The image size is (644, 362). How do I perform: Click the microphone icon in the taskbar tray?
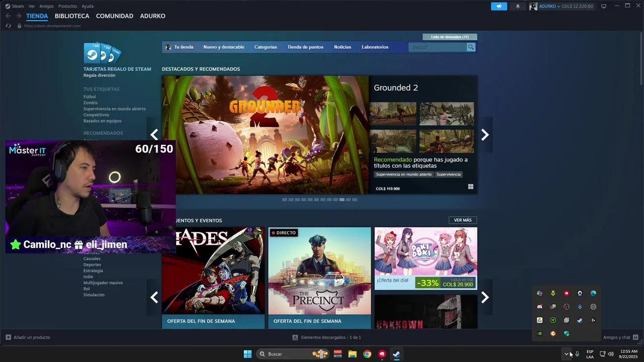click(577, 354)
